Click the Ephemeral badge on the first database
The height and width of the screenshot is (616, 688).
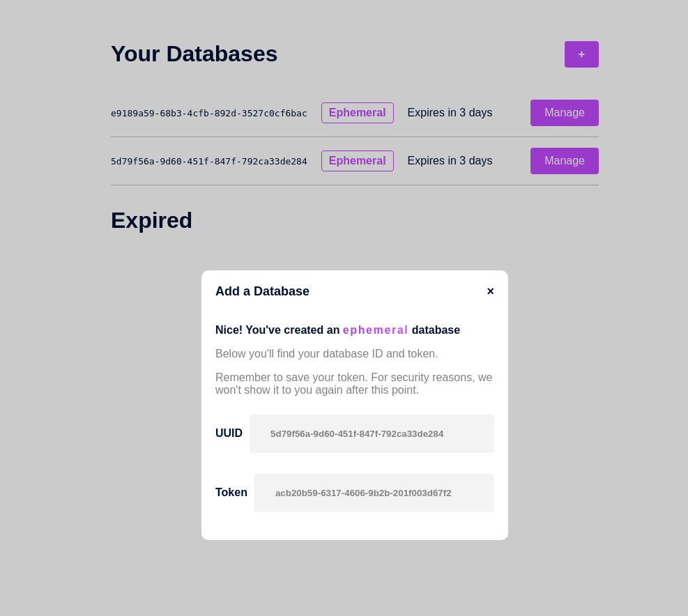358,112
